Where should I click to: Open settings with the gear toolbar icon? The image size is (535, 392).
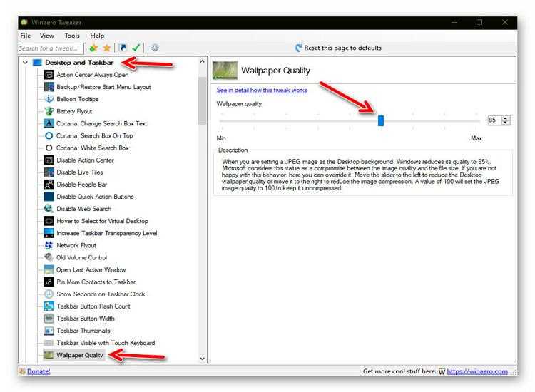coord(155,48)
